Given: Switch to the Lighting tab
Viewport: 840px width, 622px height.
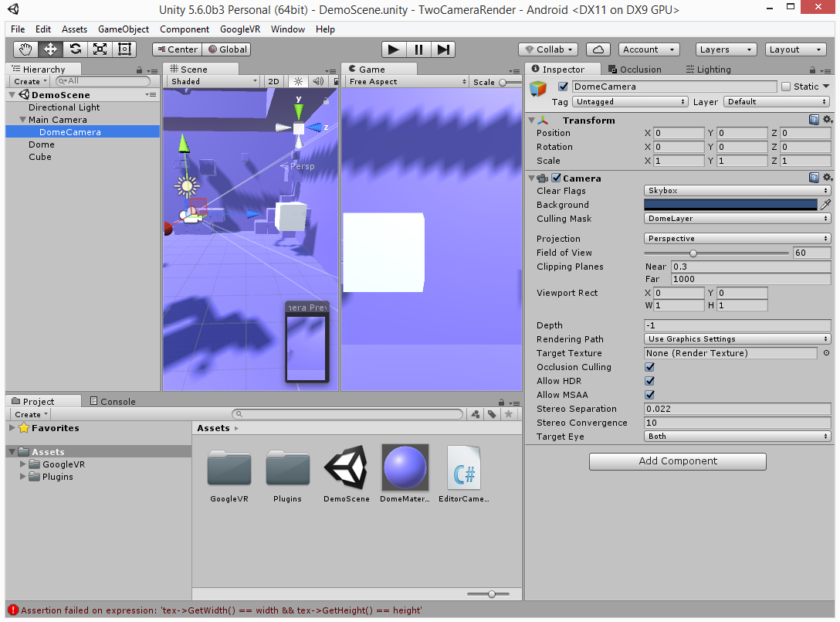Looking at the screenshot, I should 708,70.
